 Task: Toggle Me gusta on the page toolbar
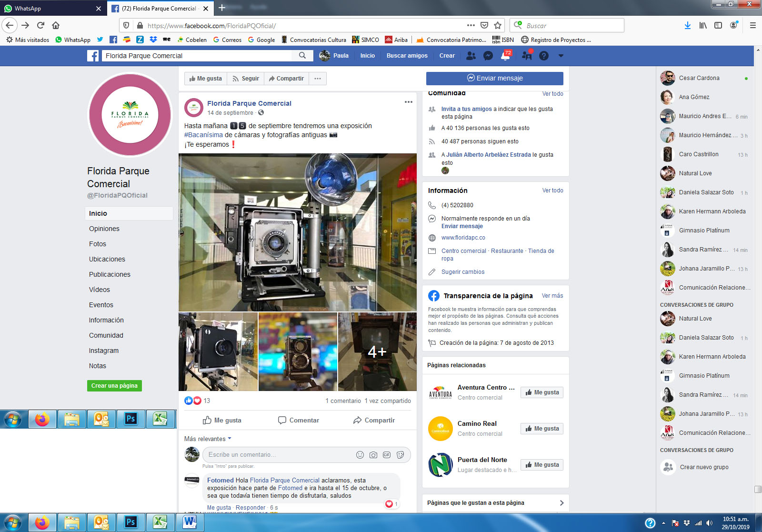tap(206, 79)
